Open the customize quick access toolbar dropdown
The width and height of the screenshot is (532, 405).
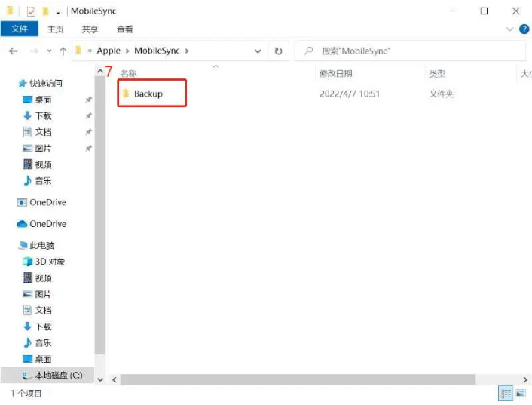tap(58, 13)
